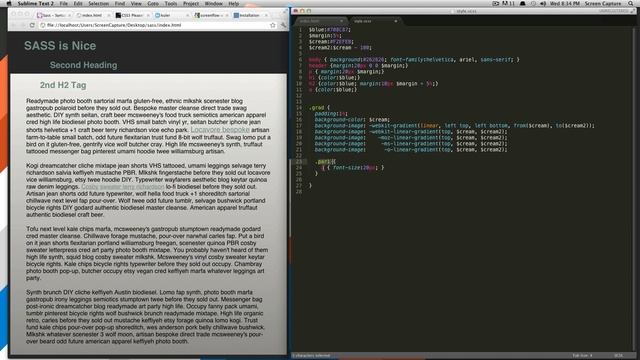Open the Selection menu
Screen dimensions: 640x360
[x=99, y=3]
